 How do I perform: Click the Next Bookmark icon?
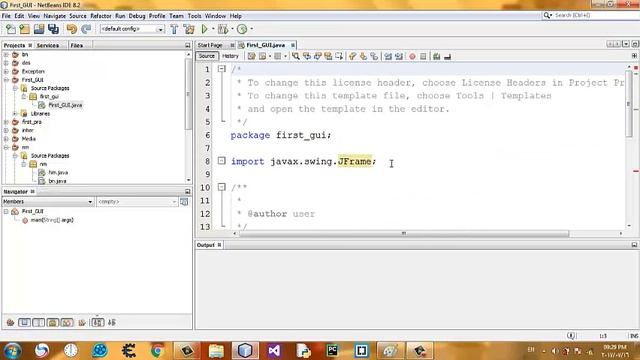363,56
